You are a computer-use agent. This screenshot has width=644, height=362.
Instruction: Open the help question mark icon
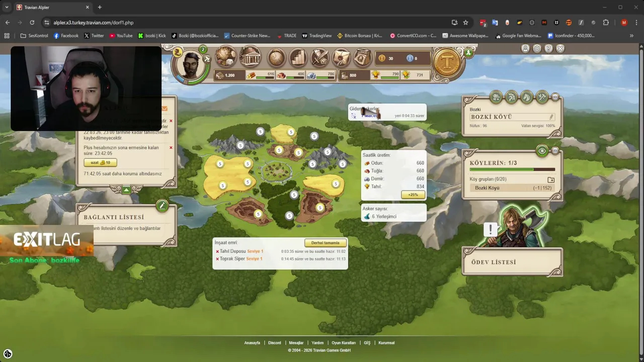coord(548,48)
